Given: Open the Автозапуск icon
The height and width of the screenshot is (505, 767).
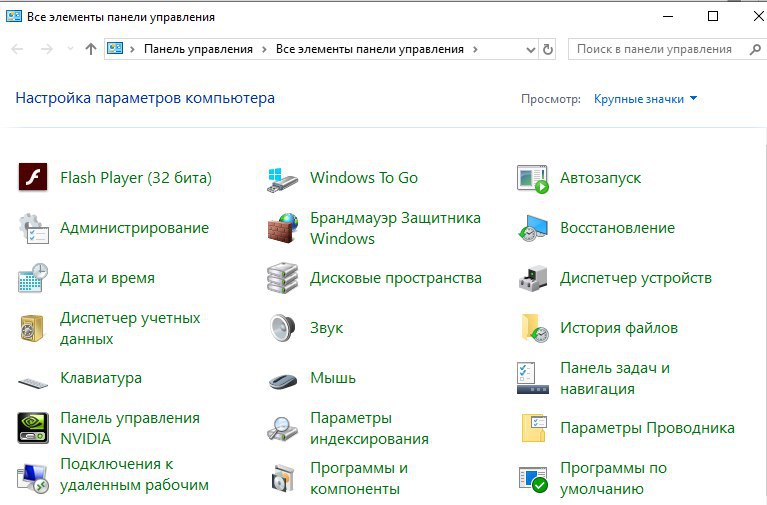Looking at the screenshot, I should point(533,179).
